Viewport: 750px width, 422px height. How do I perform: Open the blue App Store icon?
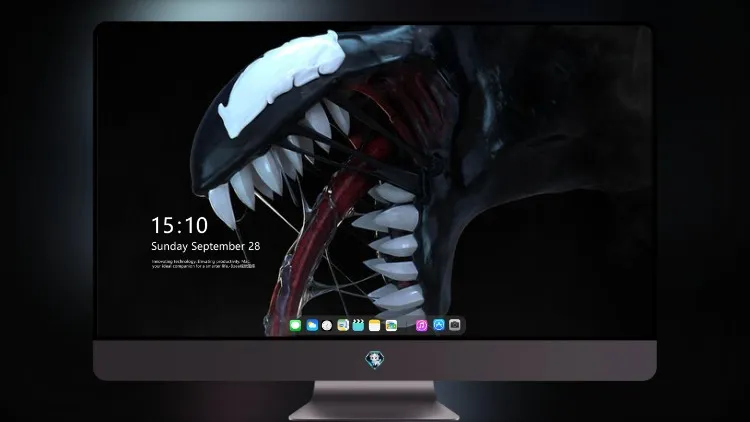pyautogui.click(x=439, y=325)
